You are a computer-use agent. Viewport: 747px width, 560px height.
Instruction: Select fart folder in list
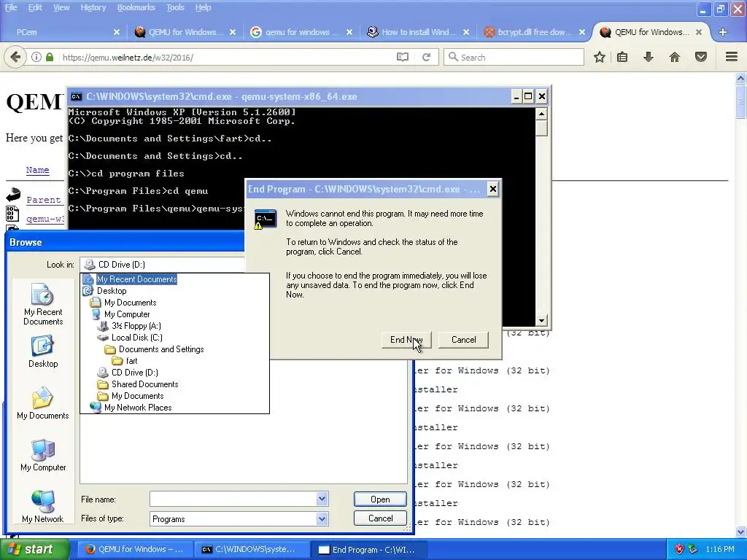click(131, 361)
